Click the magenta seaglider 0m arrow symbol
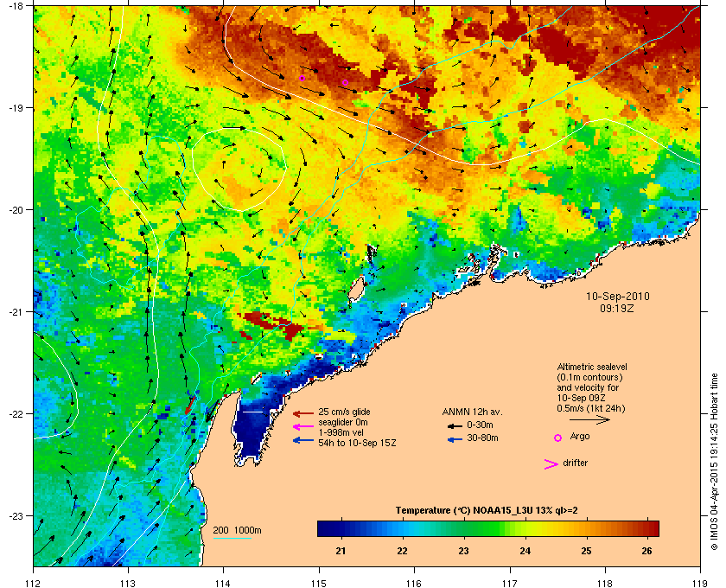Image resolution: width=726 pixels, height=588 pixels. (x=303, y=427)
